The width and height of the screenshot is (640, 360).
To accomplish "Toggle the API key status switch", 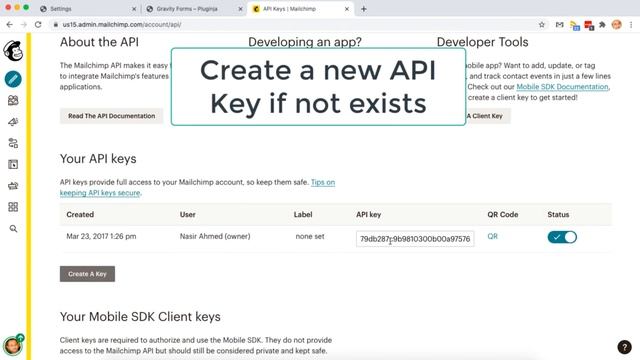I will (562, 237).
